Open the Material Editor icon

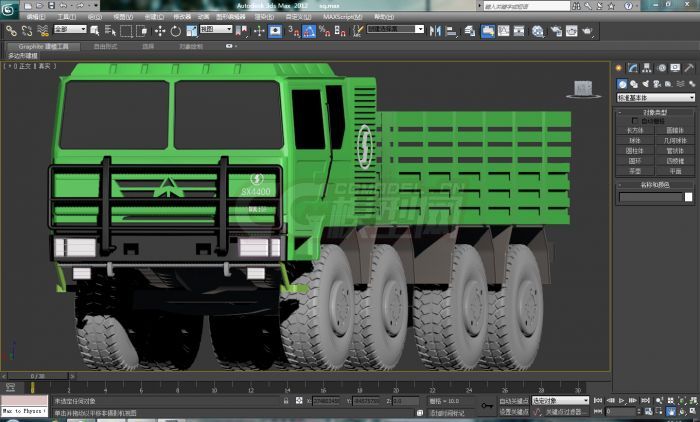click(x=538, y=31)
